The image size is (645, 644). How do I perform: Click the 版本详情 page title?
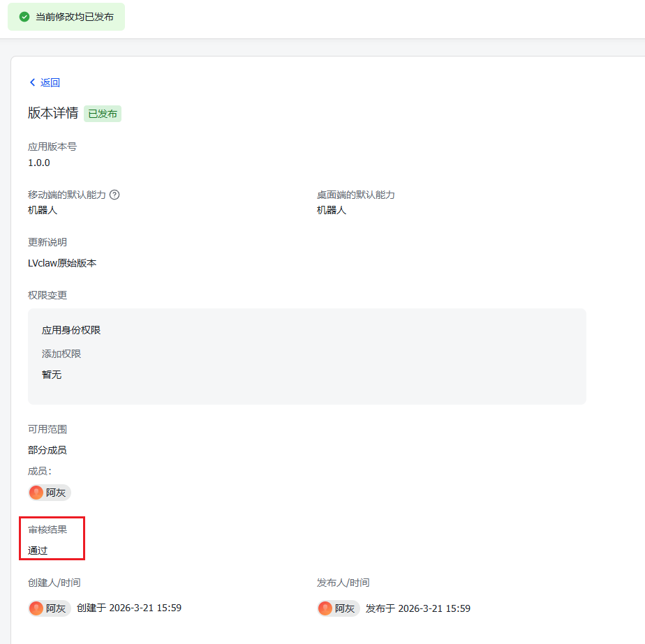(x=53, y=113)
